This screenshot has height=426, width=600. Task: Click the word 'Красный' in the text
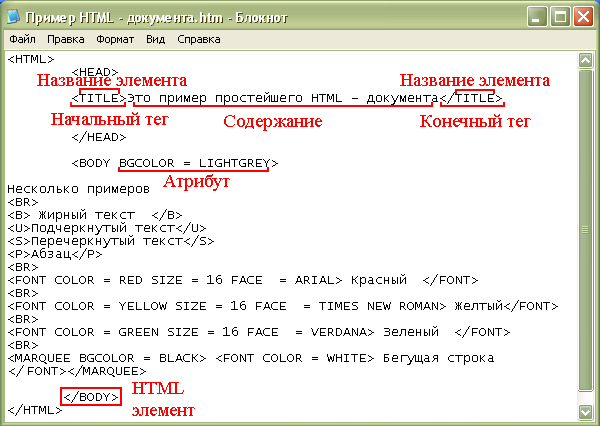pyautogui.click(x=379, y=280)
